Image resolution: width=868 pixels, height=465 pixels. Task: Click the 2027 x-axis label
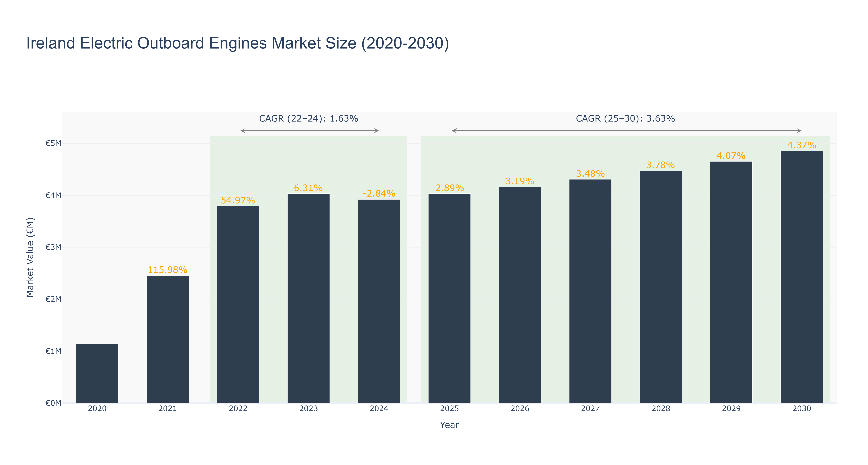click(x=590, y=408)
